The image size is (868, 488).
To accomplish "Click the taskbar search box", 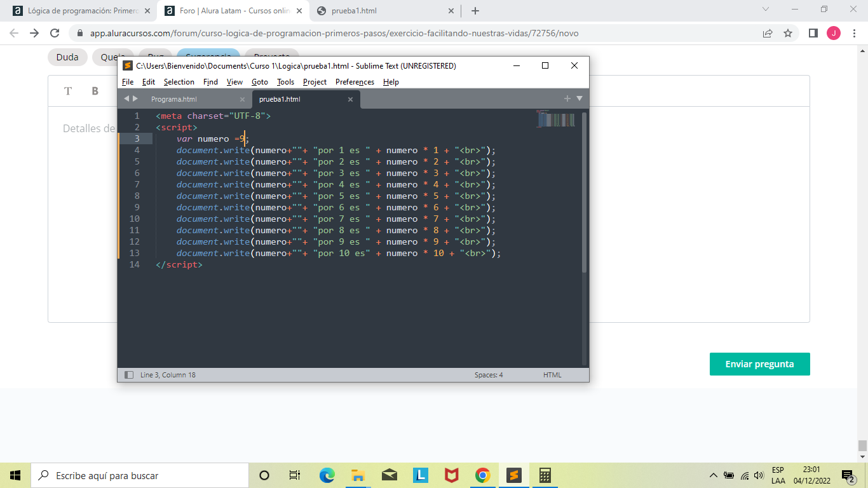I will click(140, 475).
